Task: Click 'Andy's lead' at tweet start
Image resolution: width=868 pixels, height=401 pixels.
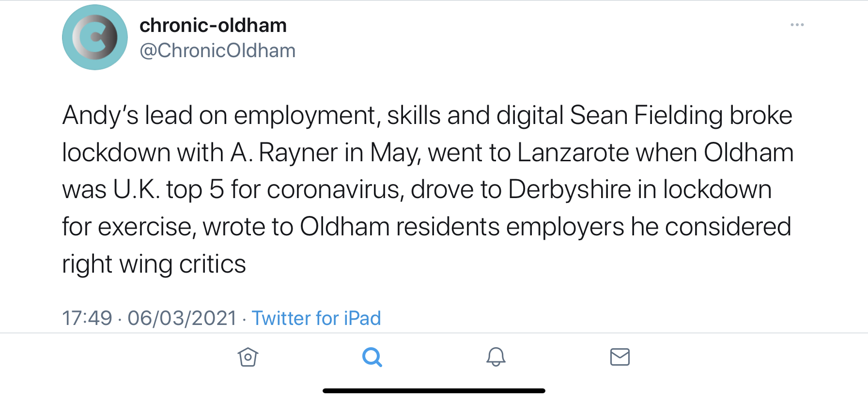Action: point(127,115)
